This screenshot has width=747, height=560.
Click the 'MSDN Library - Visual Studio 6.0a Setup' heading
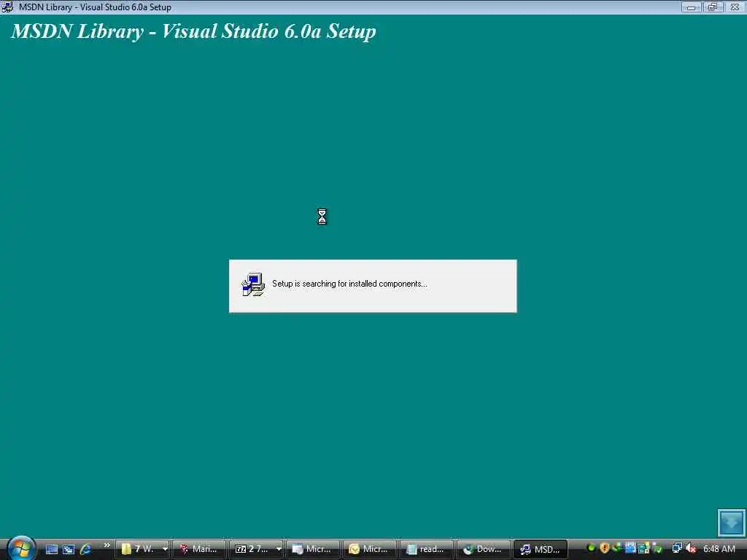pyautogui.click(x=193, y=31)
